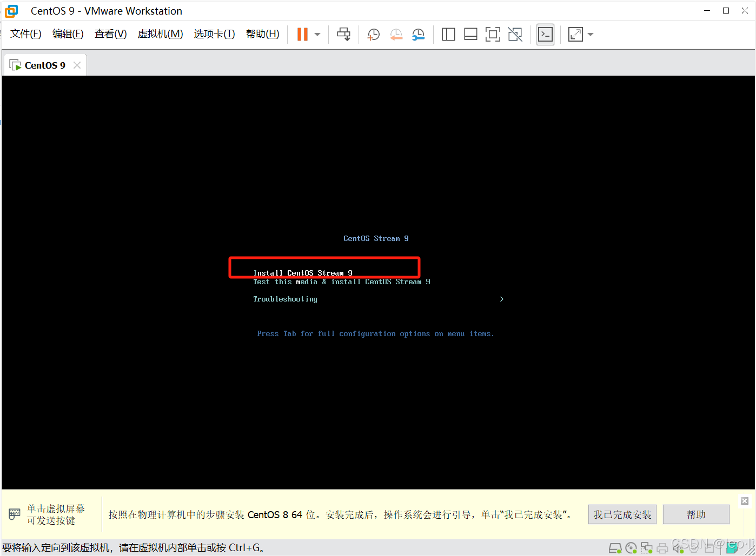756x556 pixels.
Task: Click the green message log note icon
Action: pos(733,548)
